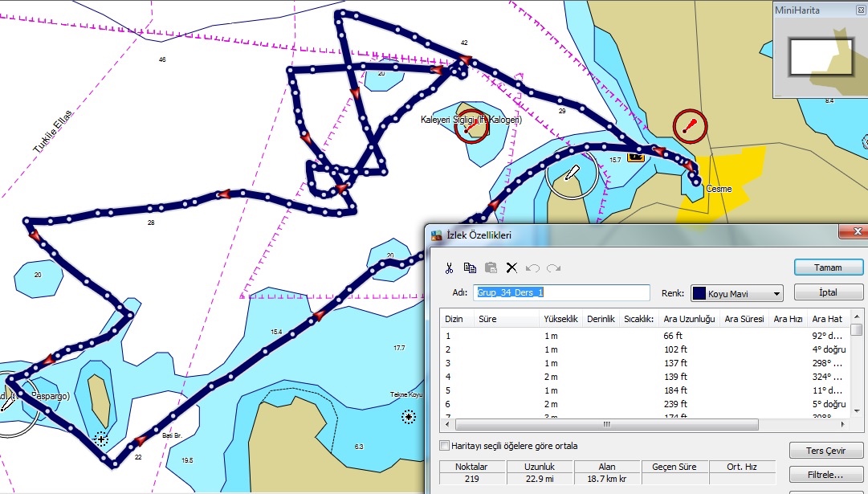Select the row with '102 ft' leg length

tap(646, 349)
